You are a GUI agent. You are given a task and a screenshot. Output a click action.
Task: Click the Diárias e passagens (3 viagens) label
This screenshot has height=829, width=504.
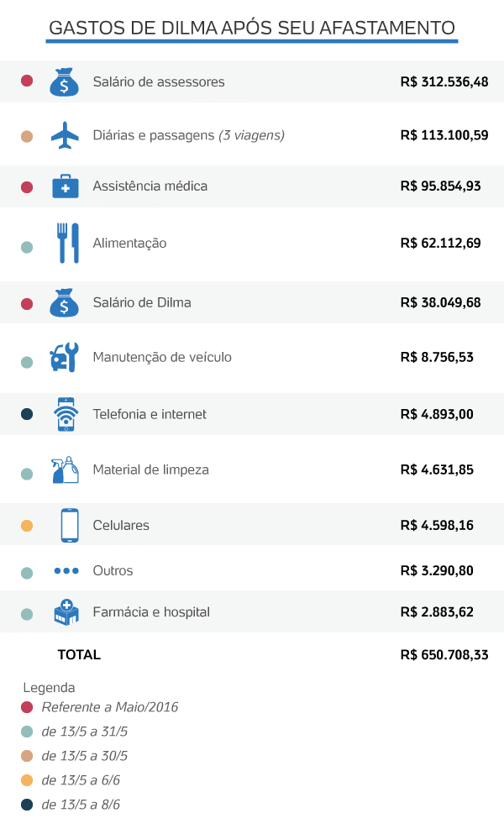point(188,135)
